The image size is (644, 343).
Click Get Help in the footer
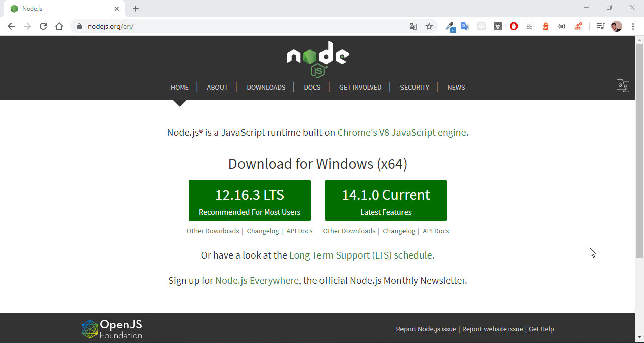click(541, 329)
